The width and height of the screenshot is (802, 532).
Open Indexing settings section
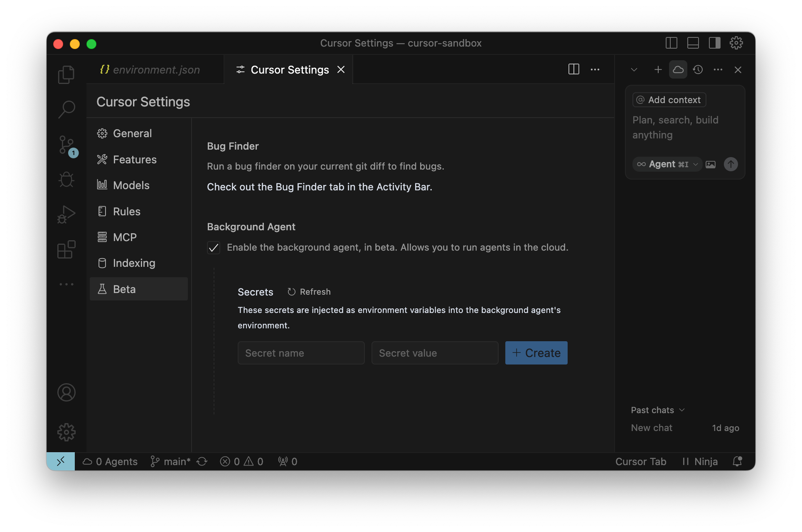[x=139, y=263]
